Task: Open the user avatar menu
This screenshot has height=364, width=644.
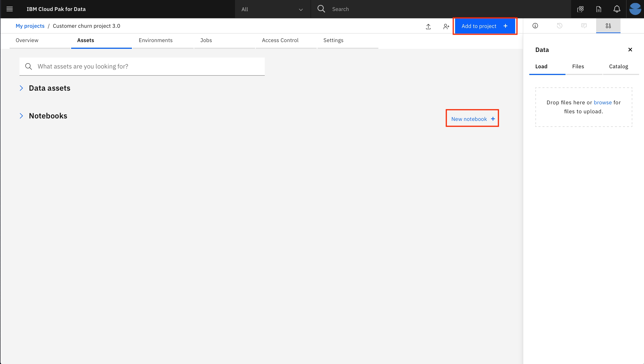Action: point(635,9)
